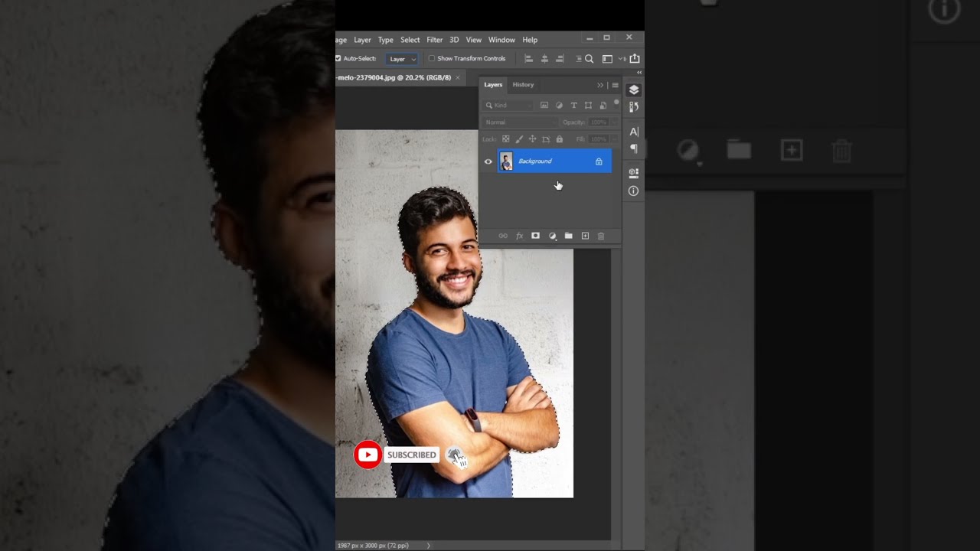Open the Normal blend mode dropdown
The height and width of the screenshot is (551, 980).
click(x=521, y=122)
